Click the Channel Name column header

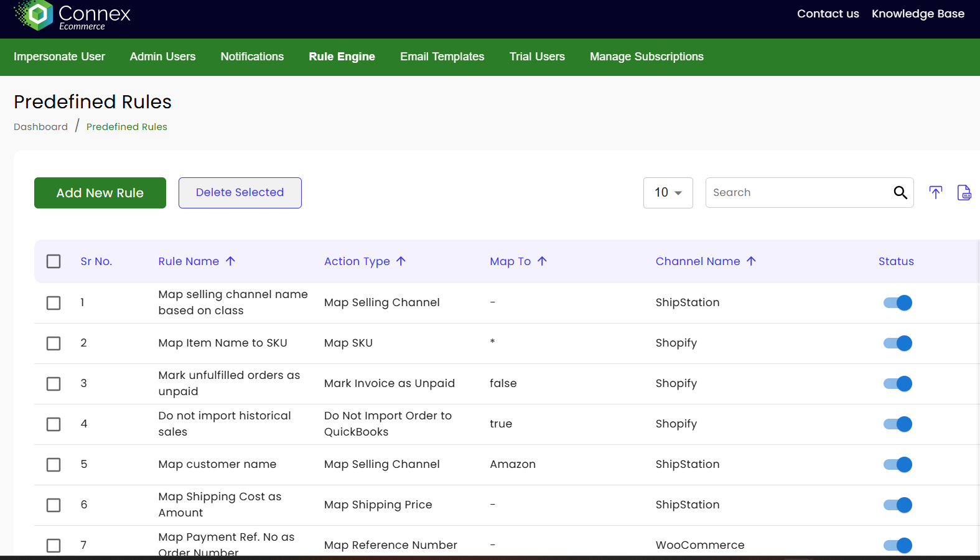(698, 261)
